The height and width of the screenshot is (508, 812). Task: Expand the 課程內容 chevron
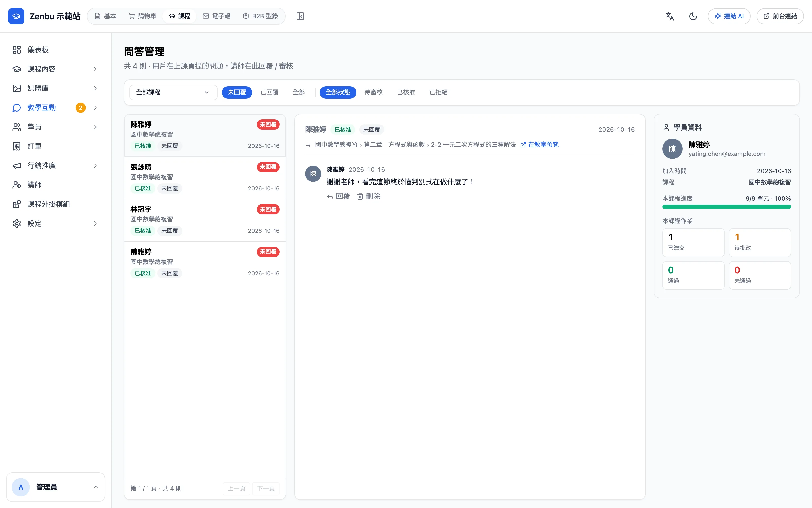[95, 69]
